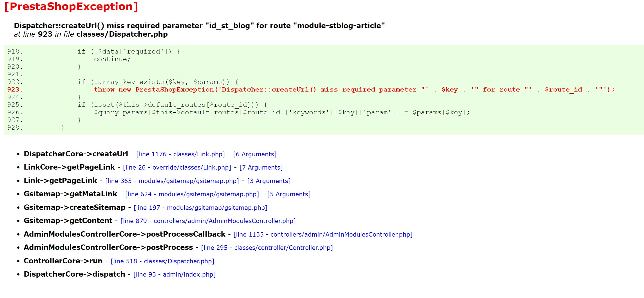Open '[line 365 - modules/gsitemap/gsitemap.php]' link
The image size is (644, 298).
coord(172,181)
